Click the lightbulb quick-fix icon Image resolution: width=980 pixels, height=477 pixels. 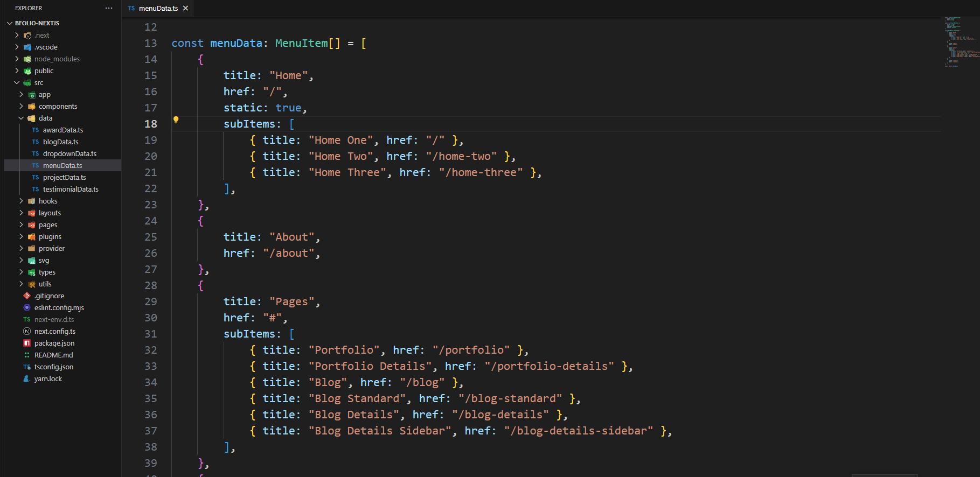[x=176, y=120]
